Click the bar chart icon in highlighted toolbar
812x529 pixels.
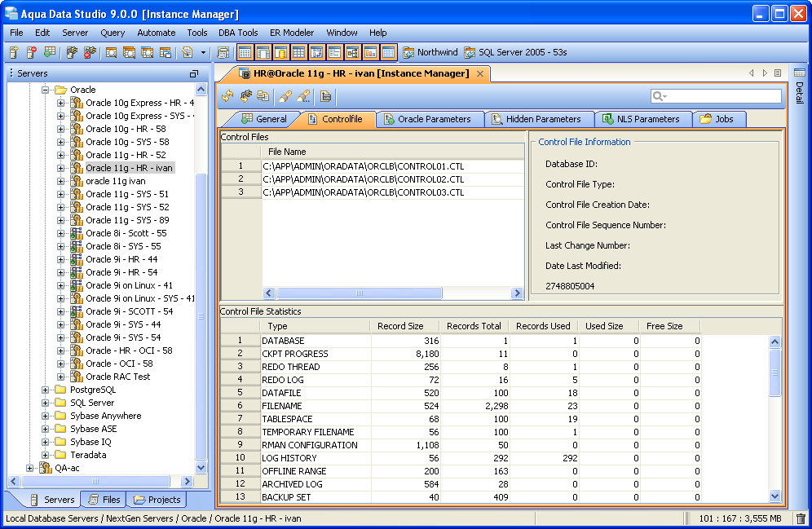click(370, 52)
